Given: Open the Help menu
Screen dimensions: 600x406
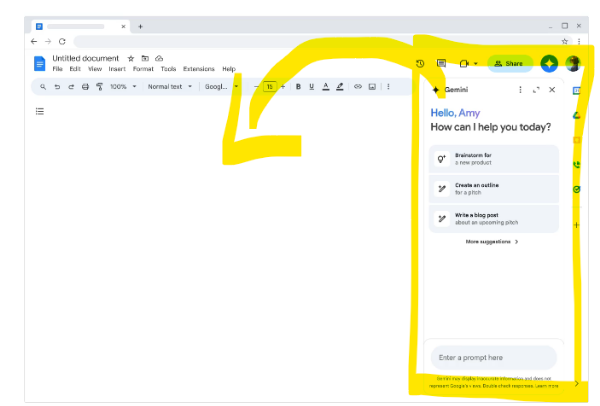Looking at the screenshot, I should coord(229,69).
